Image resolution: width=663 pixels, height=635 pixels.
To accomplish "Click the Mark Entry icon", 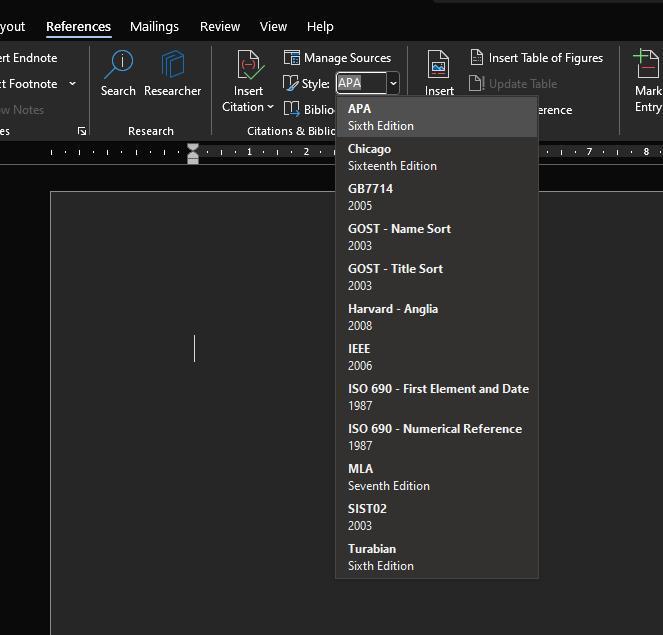I will tap(647, 64).
